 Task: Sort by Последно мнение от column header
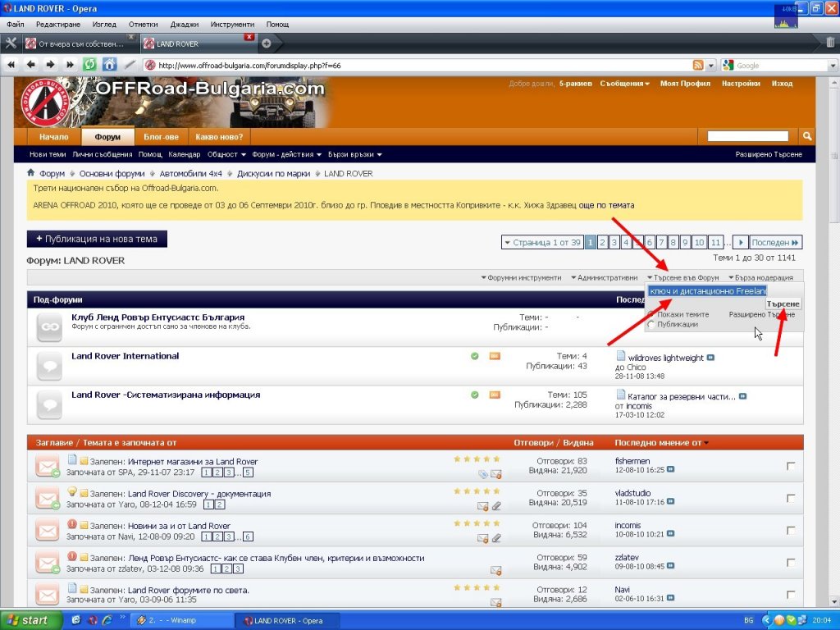tap(658, 442)
